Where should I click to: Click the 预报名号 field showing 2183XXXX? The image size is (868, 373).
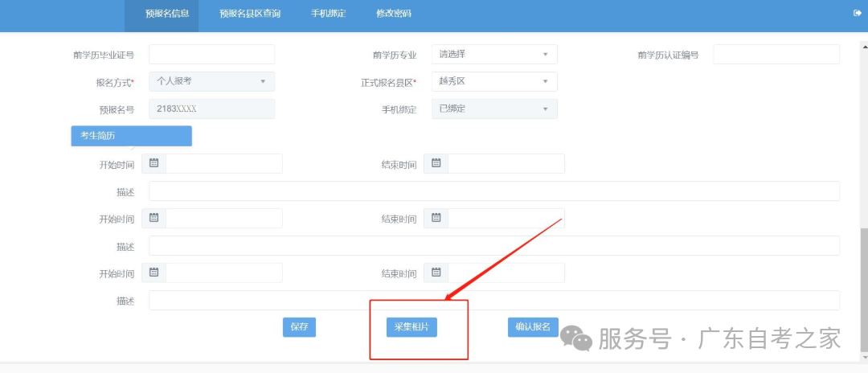tap(212, 109)
